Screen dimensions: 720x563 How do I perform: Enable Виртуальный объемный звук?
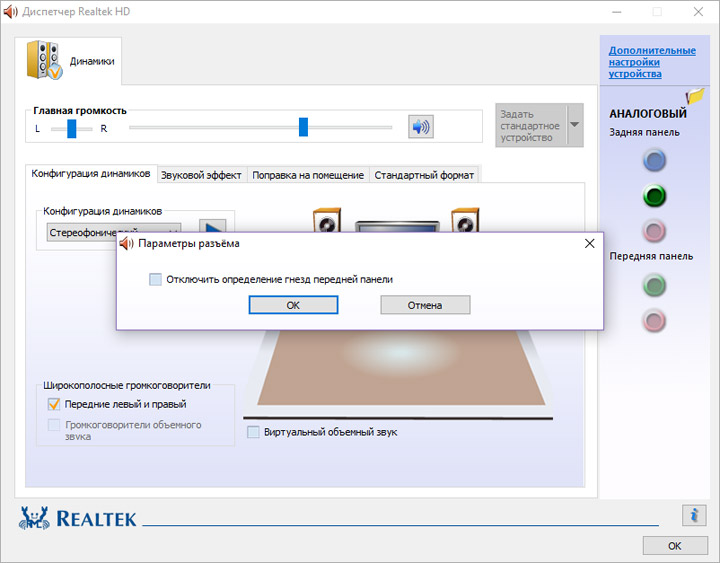(253, 432)
